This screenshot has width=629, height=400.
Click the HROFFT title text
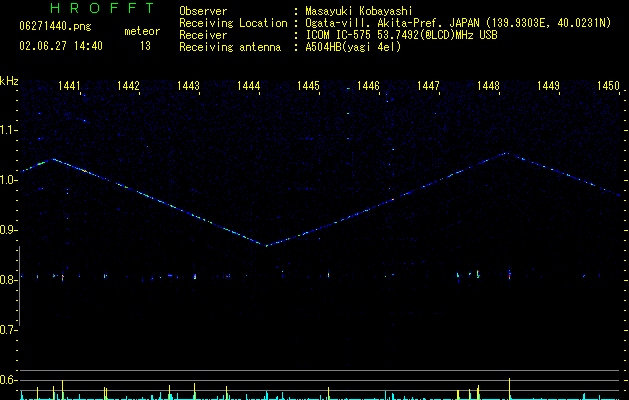pos(103,8)
